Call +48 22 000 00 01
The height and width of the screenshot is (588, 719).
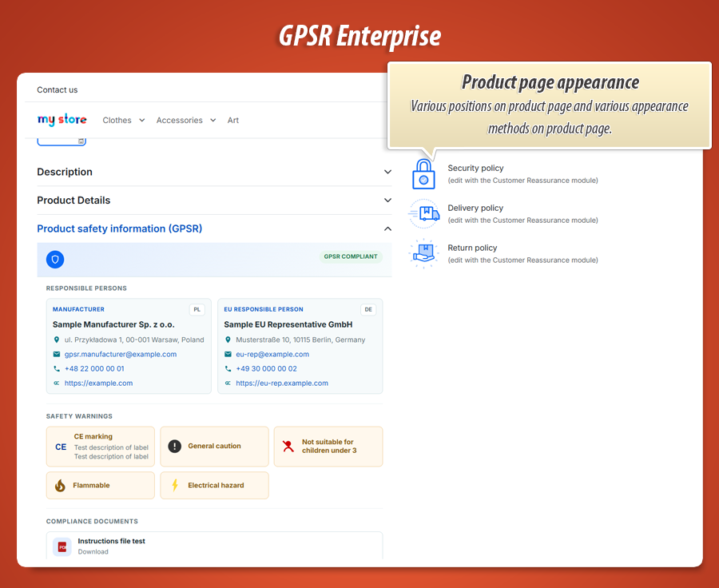click(x=94, y=369)
